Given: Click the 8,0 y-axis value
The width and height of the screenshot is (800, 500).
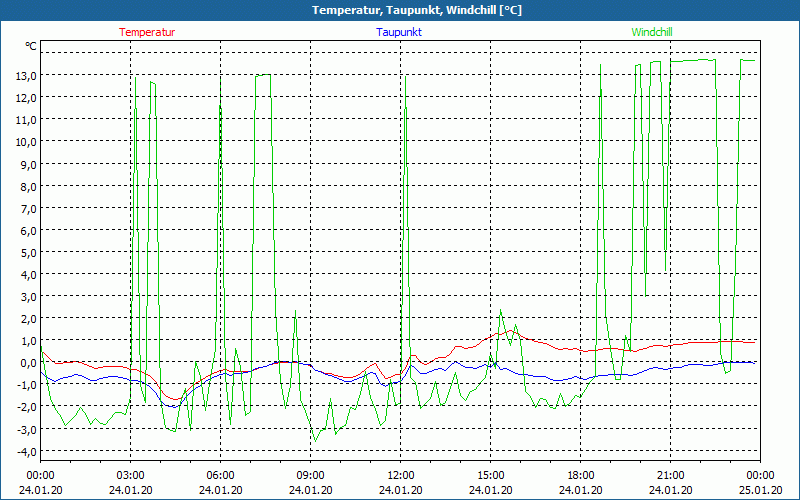Looking at the screenshot, I should (29, 186).
